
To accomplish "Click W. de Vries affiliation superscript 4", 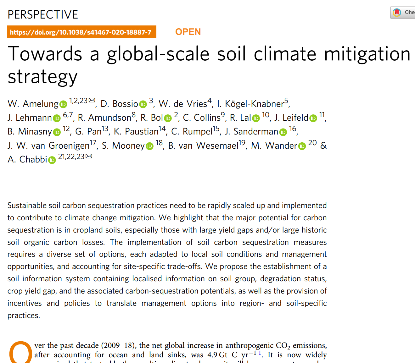I will tap(210, 101).
